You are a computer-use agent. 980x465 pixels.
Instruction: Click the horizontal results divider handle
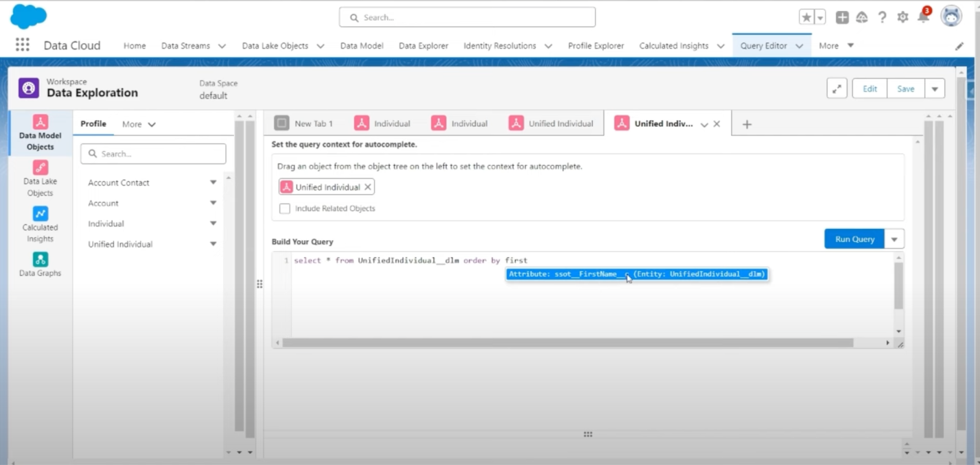588,434
